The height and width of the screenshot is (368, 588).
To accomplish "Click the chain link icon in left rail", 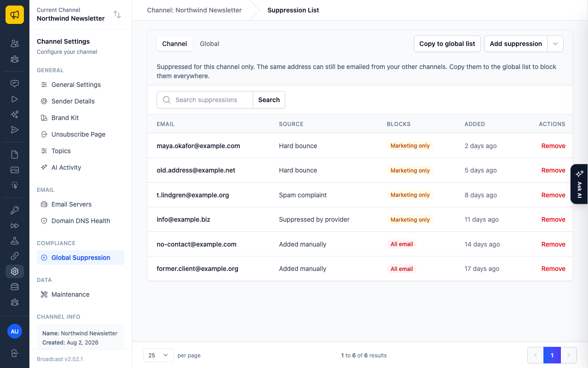I will [x=15, y=256].
